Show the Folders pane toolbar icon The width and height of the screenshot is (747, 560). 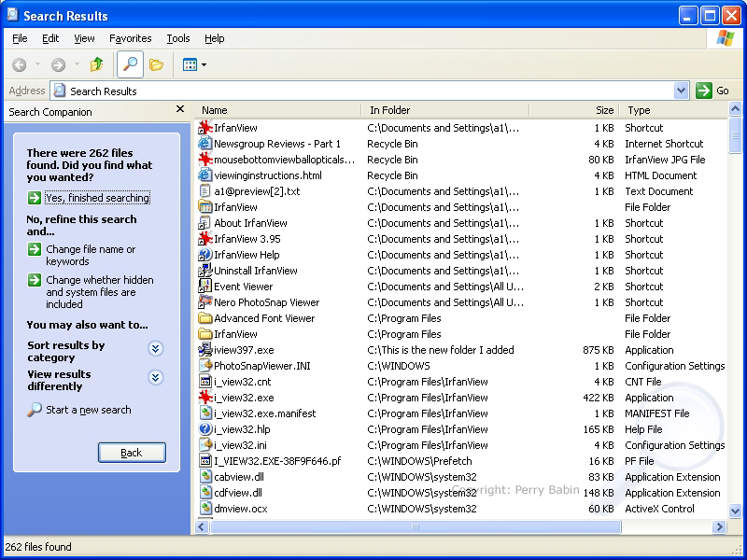point(156,64)
